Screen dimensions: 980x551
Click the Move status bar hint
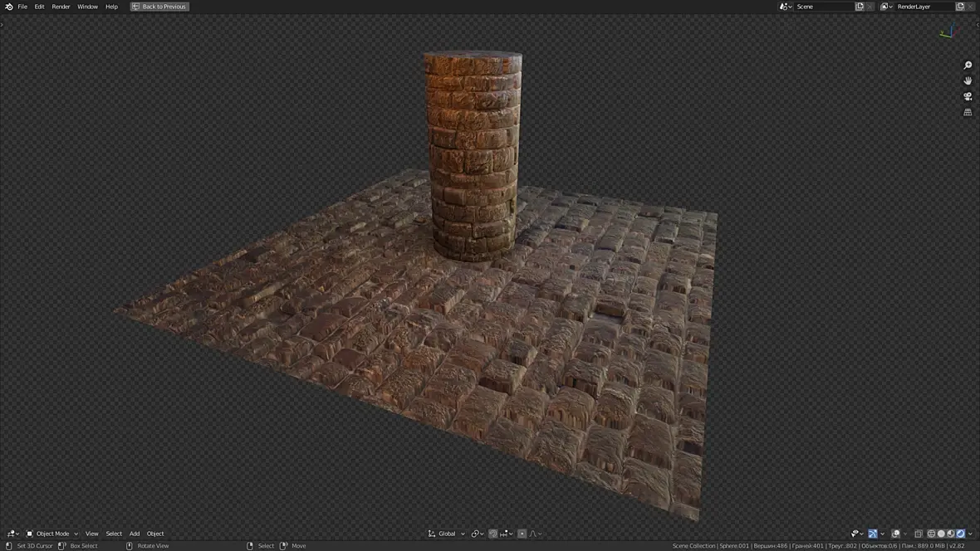pos(299,546)
